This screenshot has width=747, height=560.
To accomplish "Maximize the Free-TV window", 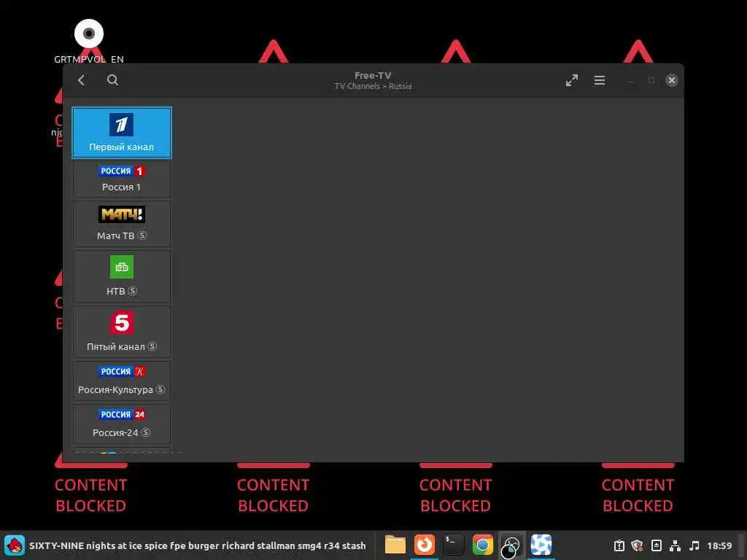I will 651,80.
